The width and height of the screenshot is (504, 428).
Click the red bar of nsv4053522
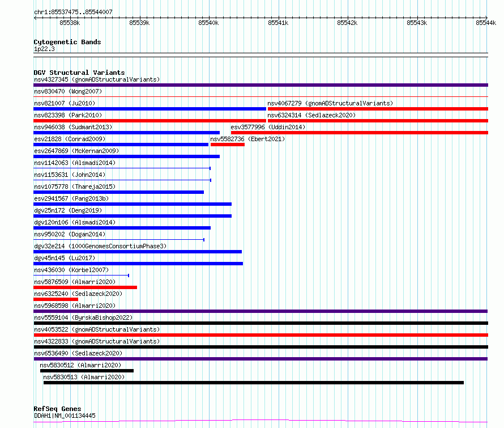point(260,335)
